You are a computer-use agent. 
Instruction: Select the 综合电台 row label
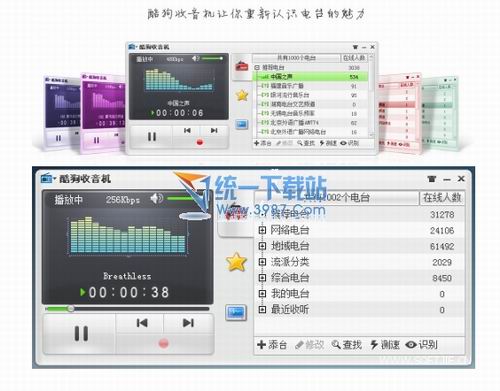click(290, 278)
